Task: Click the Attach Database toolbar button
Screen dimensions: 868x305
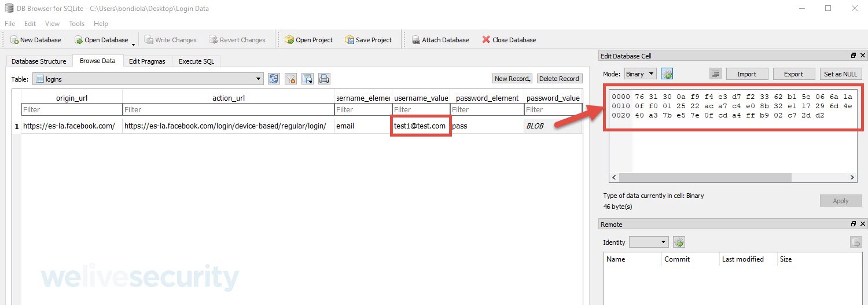Action: click(x=440, y=40)
